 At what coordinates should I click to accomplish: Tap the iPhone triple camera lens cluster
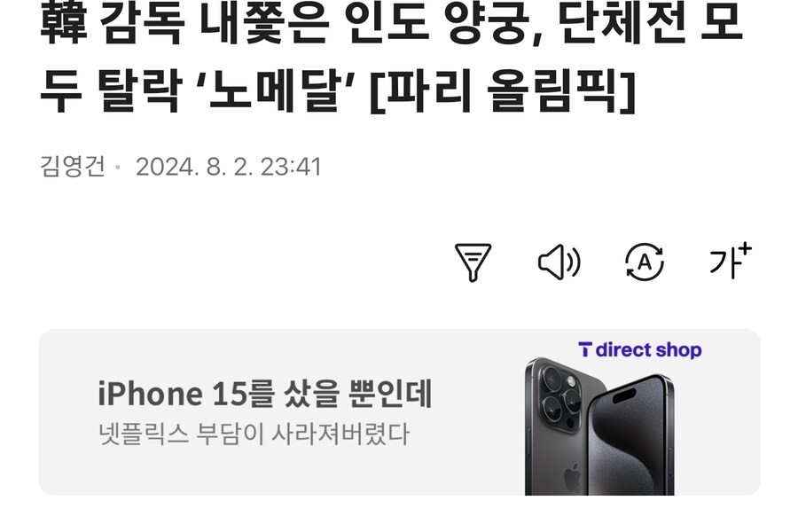[x=561, y=398]
